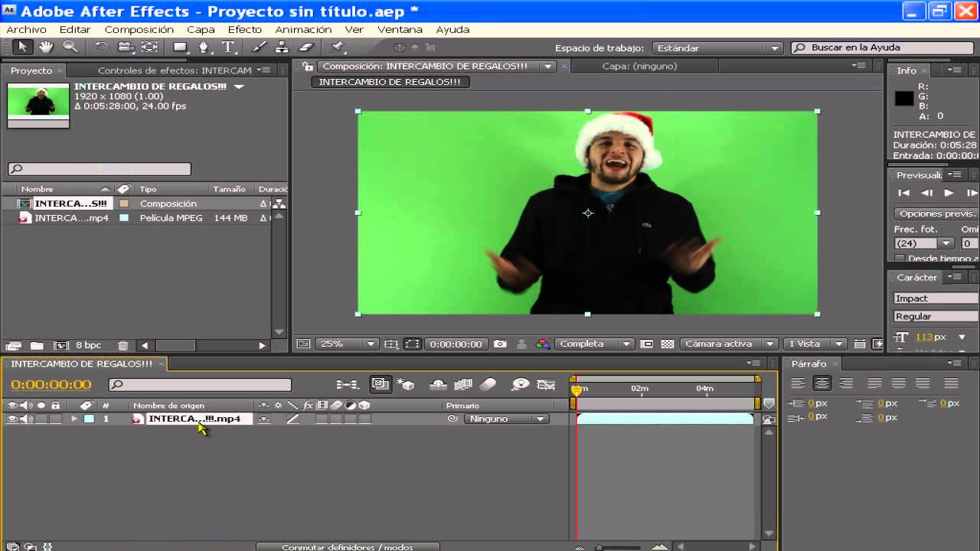
Task: Click the current time indicator in timeline
Action: (577, 390)
